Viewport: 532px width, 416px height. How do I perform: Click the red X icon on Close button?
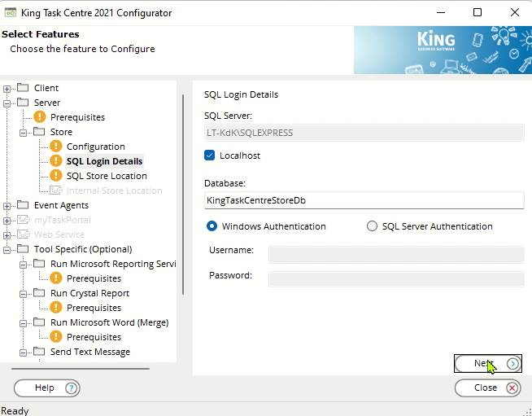click(x=512, y=388)
